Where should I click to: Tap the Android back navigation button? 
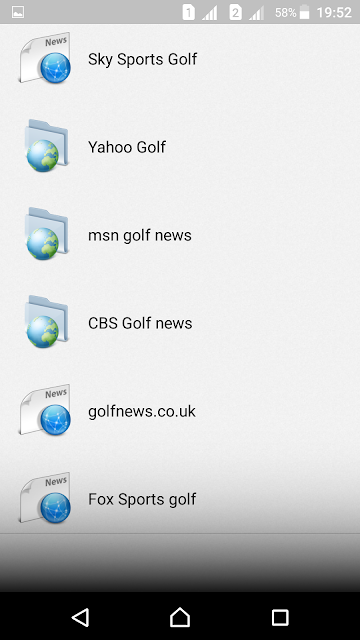(x=80, y=617)
